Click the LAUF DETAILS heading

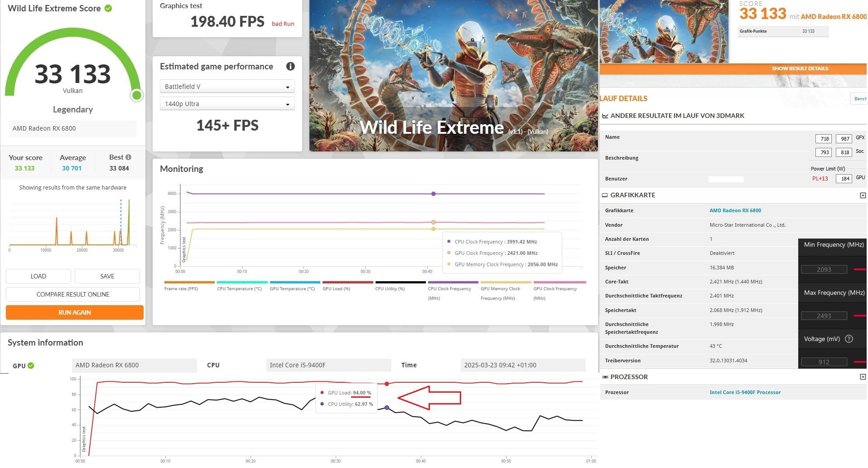623,98
